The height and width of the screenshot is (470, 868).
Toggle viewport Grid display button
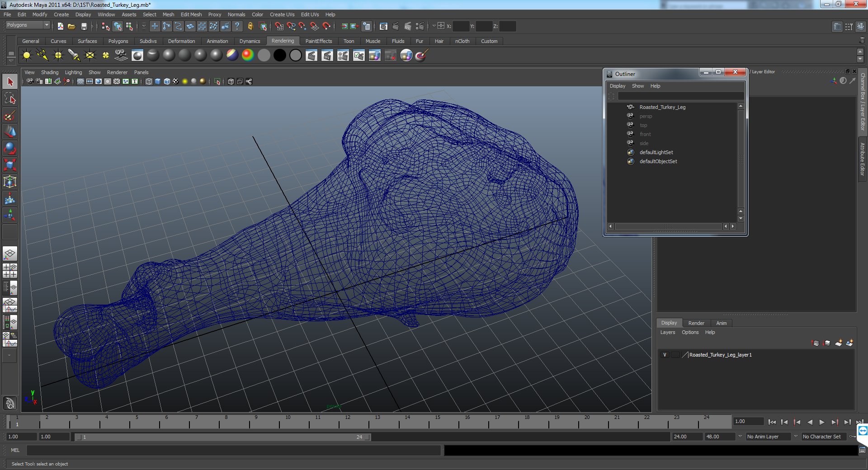point(80,81)
